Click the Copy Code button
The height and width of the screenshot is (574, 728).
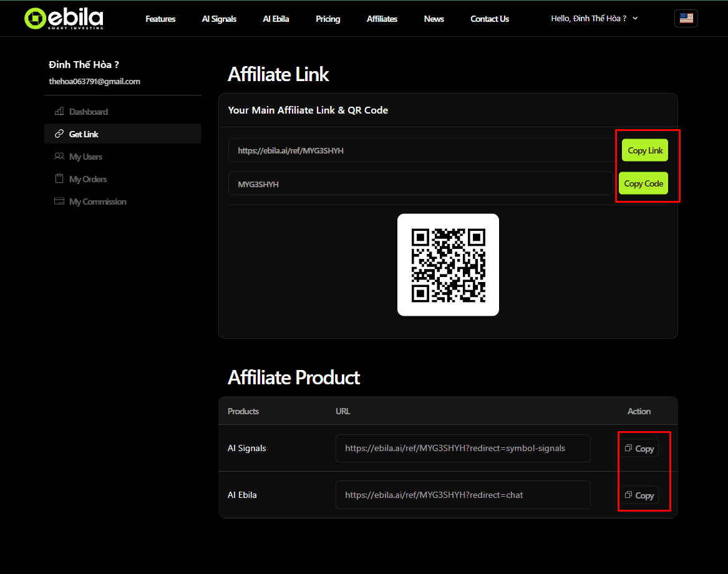click(643, 183)
